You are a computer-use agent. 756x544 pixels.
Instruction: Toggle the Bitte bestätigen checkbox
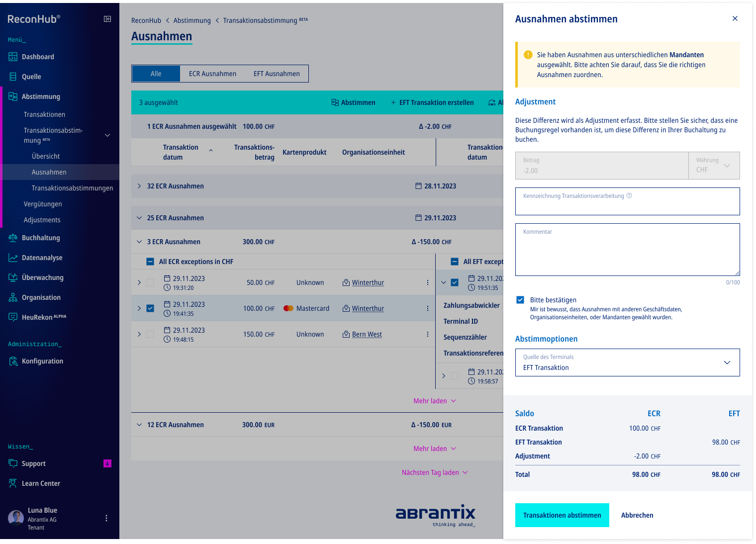520,300
